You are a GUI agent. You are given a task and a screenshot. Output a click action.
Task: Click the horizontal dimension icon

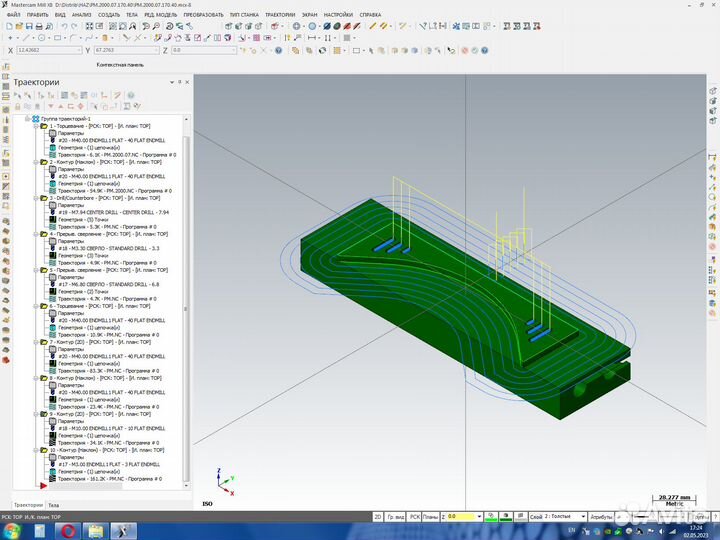(312, 38)
